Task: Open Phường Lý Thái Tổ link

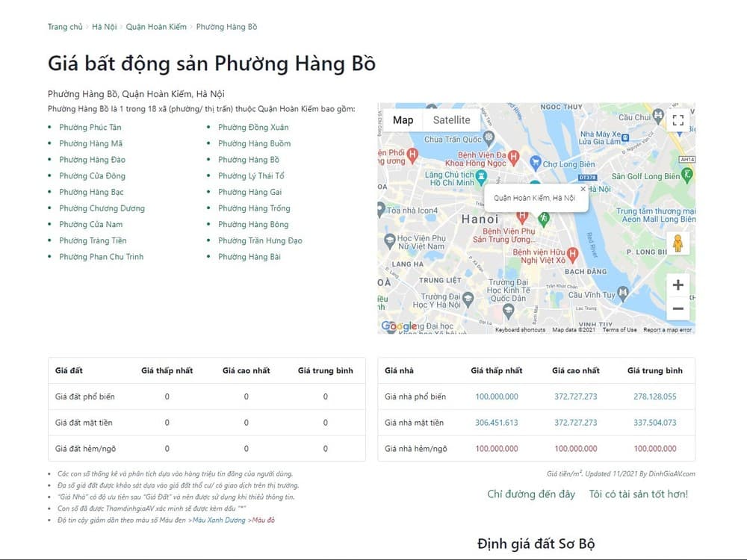Action: (x=251, y=175)
